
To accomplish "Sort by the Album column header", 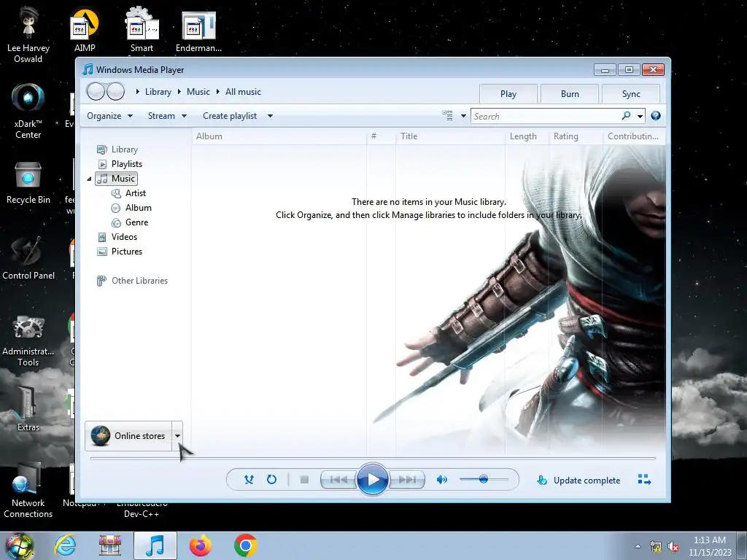I will coord(279,136).
